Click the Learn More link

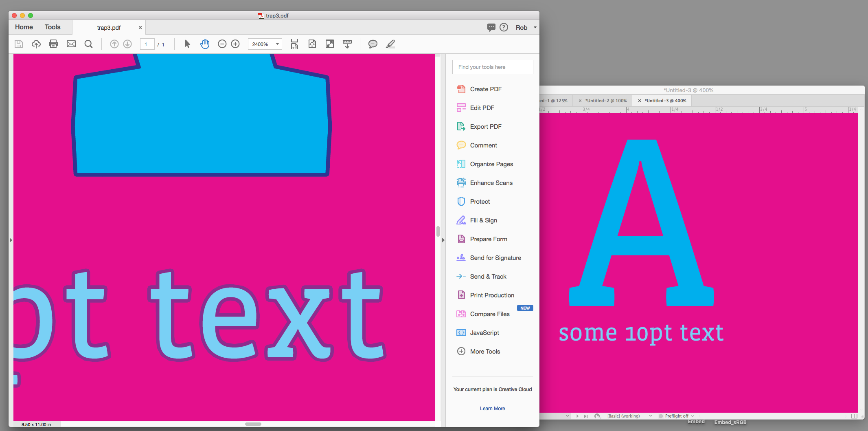(492, 409)
